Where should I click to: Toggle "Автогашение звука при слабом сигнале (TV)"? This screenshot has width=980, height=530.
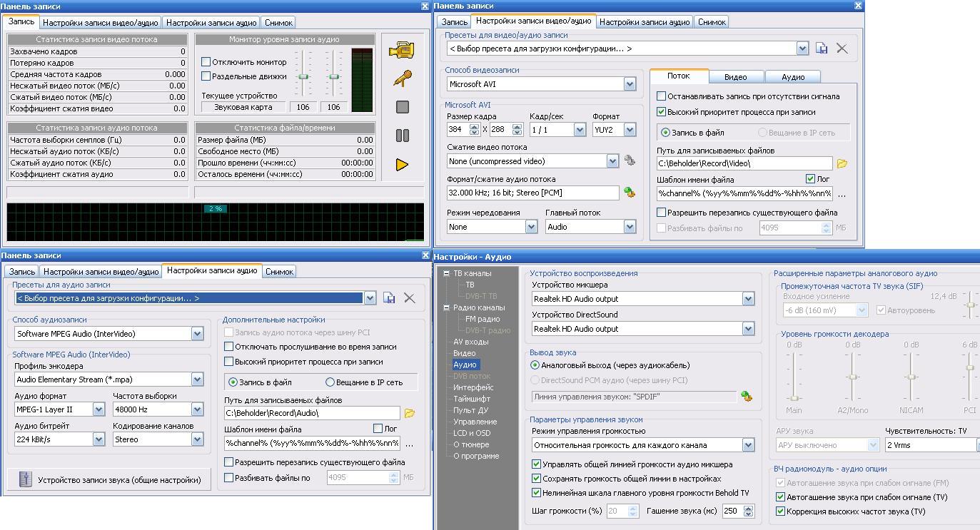click(780, 497)
